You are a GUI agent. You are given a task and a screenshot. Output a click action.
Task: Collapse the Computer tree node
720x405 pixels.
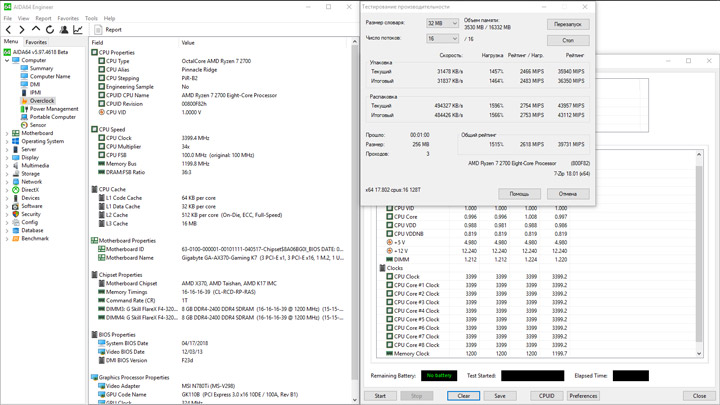point(7,60)
